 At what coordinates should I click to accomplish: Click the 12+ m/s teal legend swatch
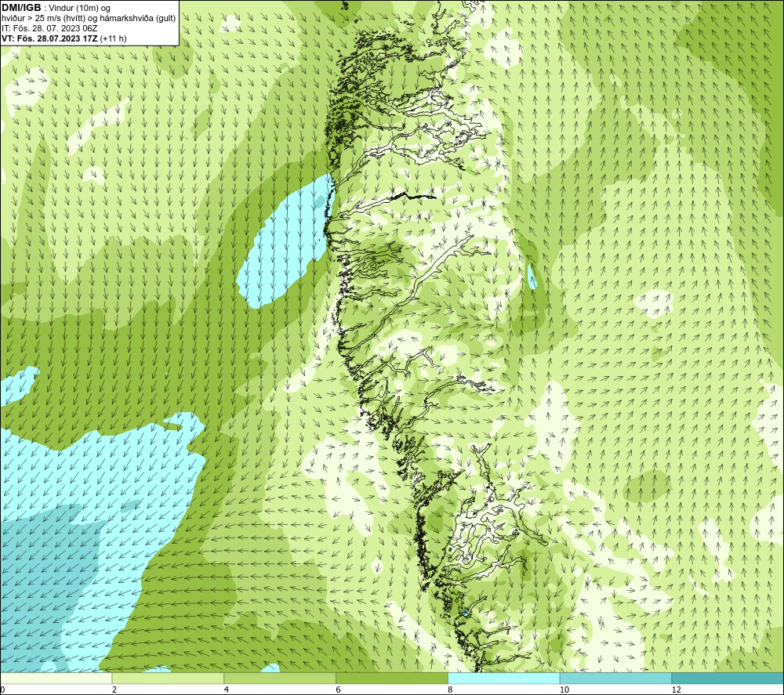coord(728,678)
